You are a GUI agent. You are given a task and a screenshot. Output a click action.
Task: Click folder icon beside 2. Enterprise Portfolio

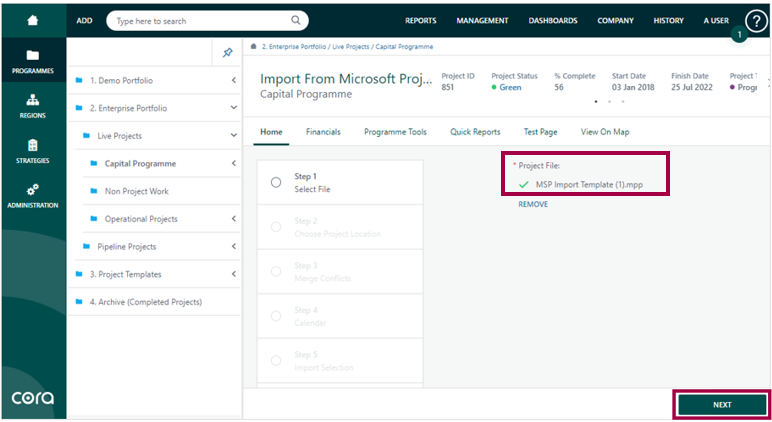coord(79,107)
